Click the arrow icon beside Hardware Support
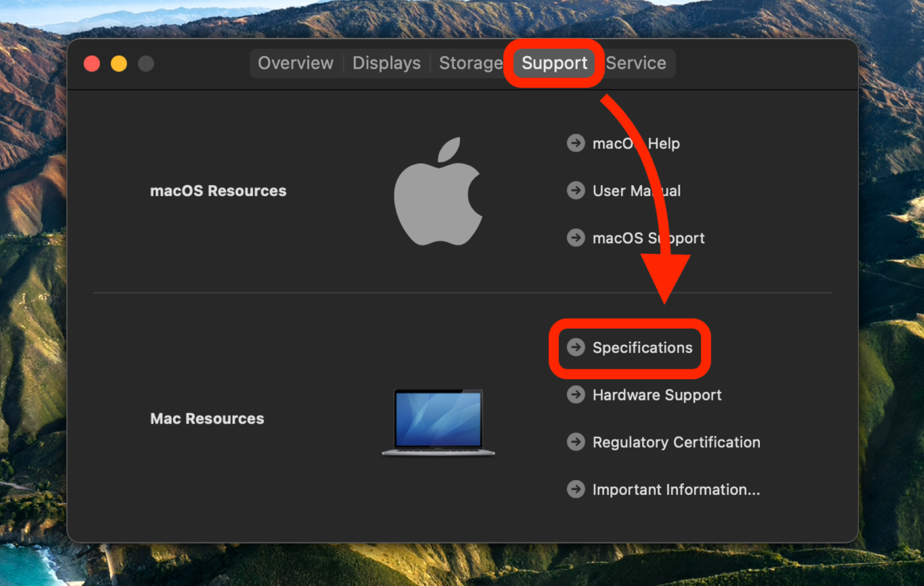Screen dimensions: 924x586 click(575, 395)
